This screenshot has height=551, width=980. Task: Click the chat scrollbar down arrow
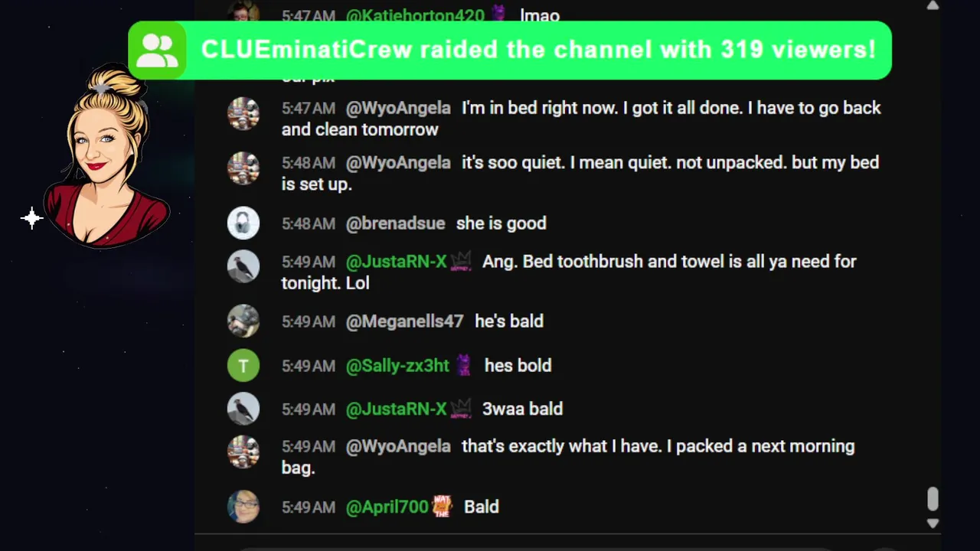933,523
